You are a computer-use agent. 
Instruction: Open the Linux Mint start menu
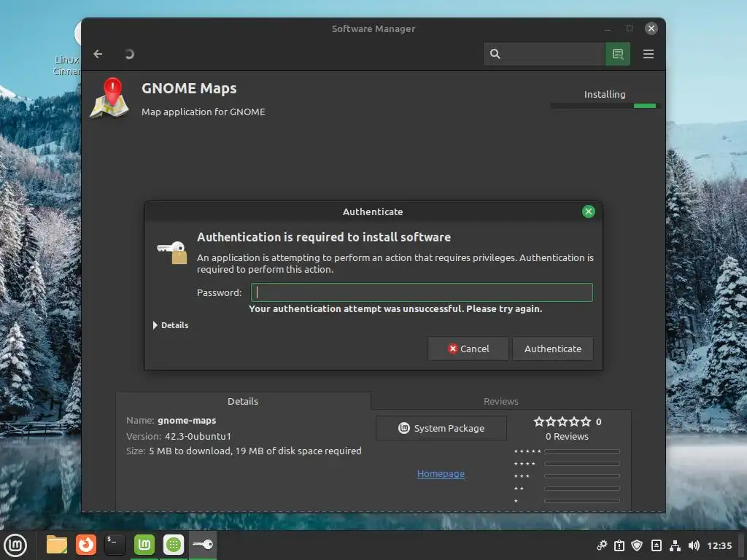pyautogui.click(x=16, y=545)
